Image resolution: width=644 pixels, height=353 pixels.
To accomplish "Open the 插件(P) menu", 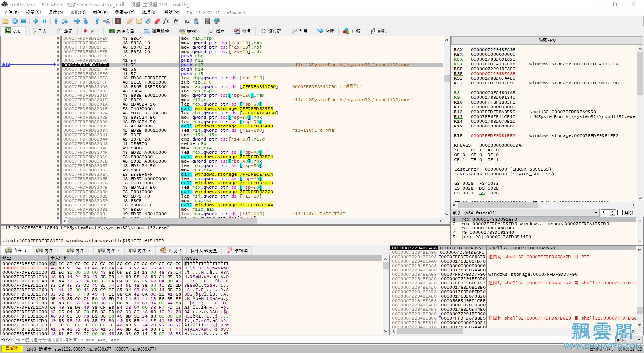I will pyautogui.click(x=100, y=12).
